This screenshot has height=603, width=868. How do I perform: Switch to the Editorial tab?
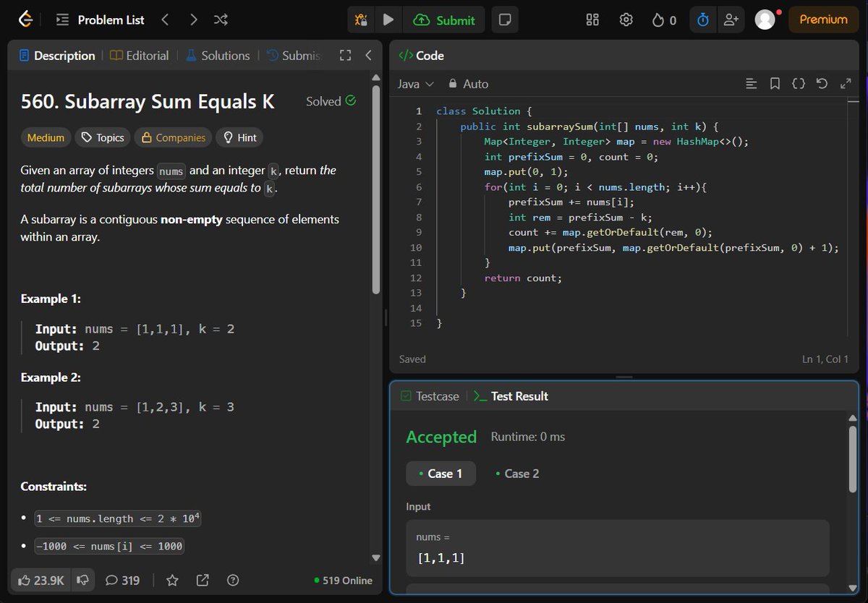140,56
